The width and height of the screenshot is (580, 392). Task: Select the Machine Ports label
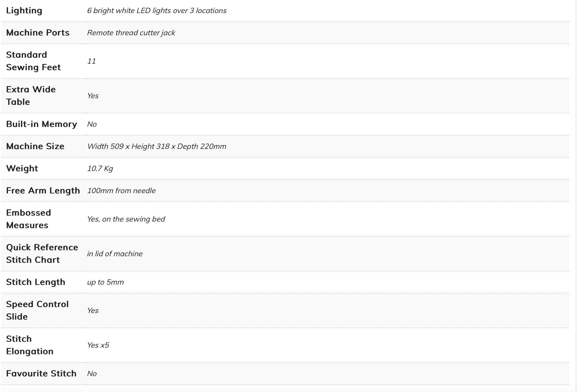click(38, 33)
